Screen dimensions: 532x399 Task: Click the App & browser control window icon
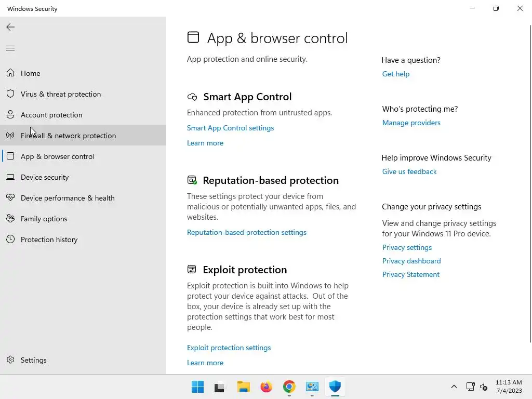(x=10, y=156)
